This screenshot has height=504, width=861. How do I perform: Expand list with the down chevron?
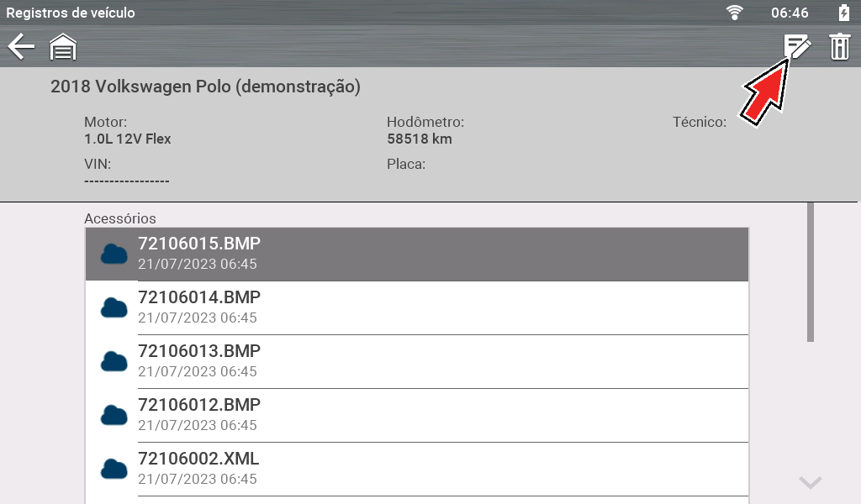coord(810,482)
